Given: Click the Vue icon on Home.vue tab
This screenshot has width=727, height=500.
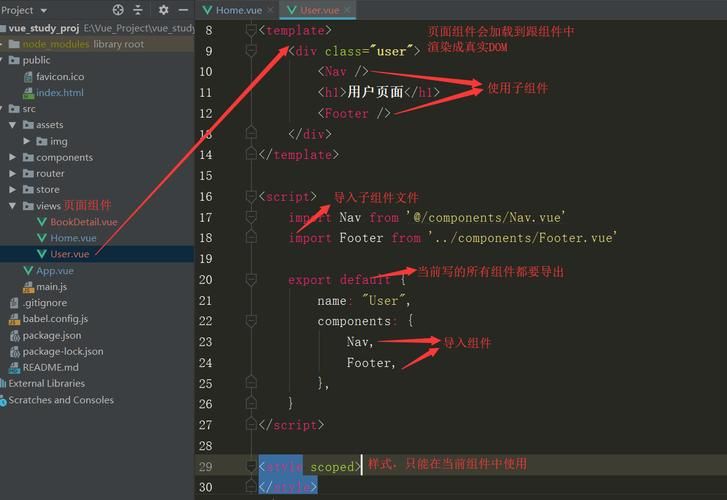Looking at the screenshot, I should click(207, 10).
